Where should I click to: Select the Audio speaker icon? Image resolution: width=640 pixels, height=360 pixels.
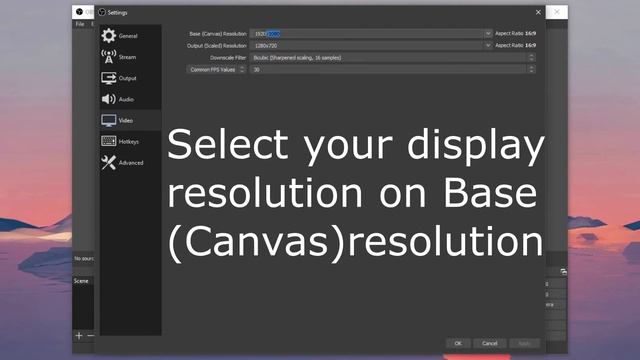109,99
